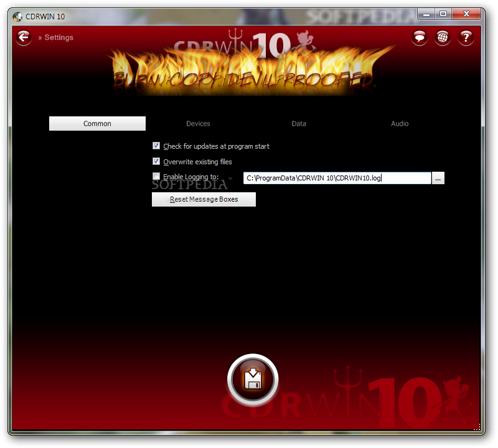Viewport: 498px width, 448px height.
Task: Close the CDRWIN 10 window
Action: click(x=466, y=14)
